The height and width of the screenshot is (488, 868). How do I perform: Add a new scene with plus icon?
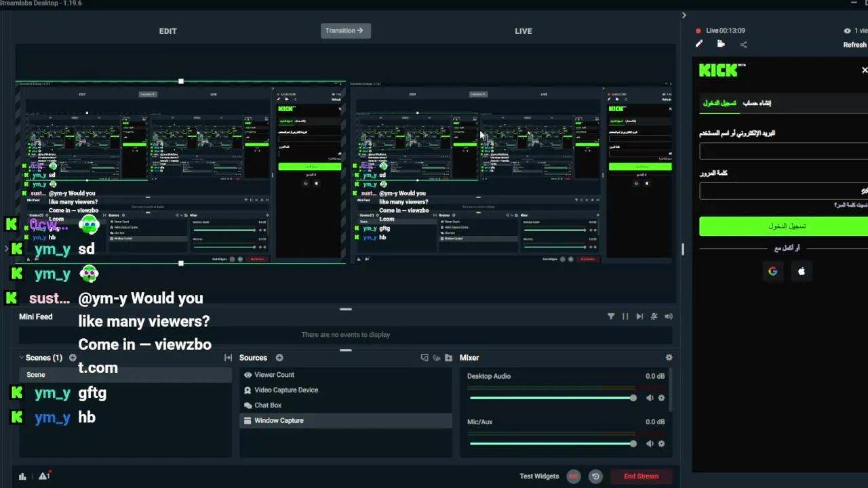point(73,358)
